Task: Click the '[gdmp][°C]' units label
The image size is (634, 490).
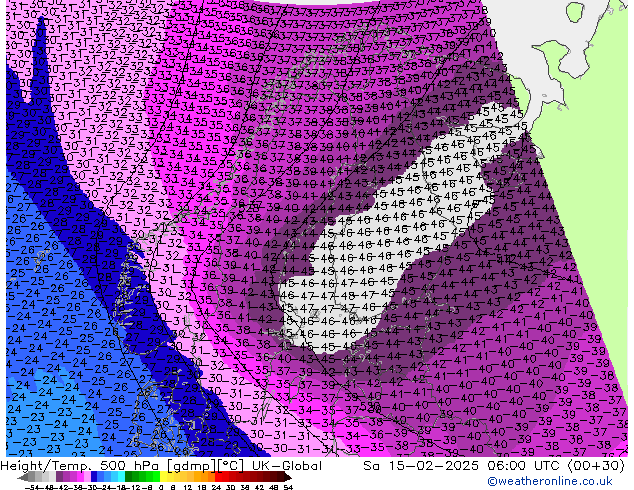Action: [x=206, y=466]
